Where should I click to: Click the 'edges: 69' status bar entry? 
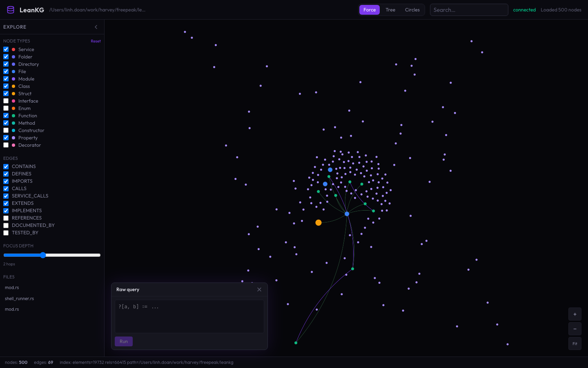tap(44, 362)
